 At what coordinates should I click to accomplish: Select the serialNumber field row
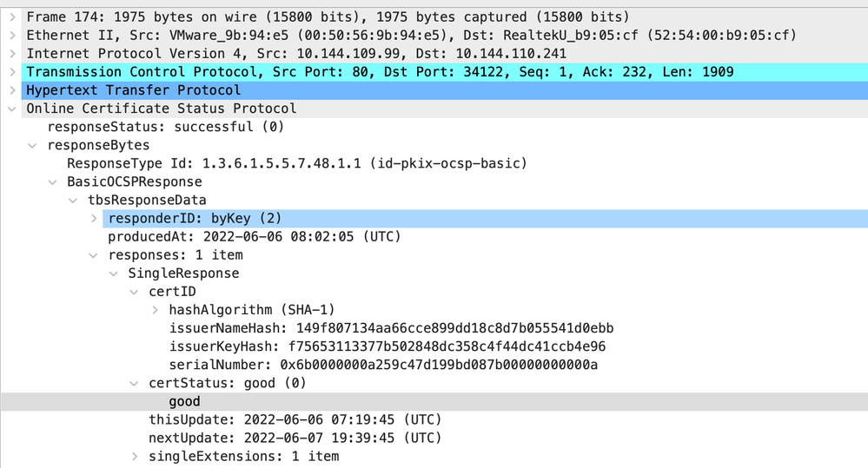(x=383, y=365)
